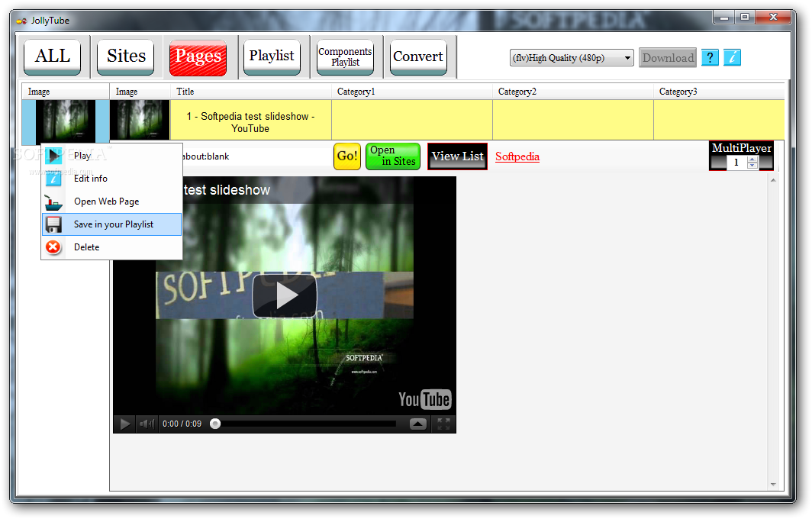Click the video seek bar track
The image size is (812, 519).
coord(308,424)
